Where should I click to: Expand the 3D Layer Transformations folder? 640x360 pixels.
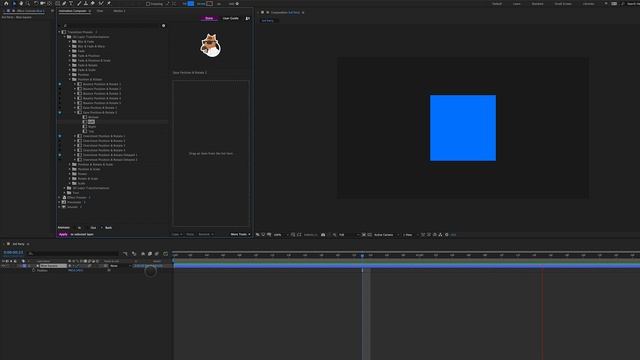click(64, 188)
